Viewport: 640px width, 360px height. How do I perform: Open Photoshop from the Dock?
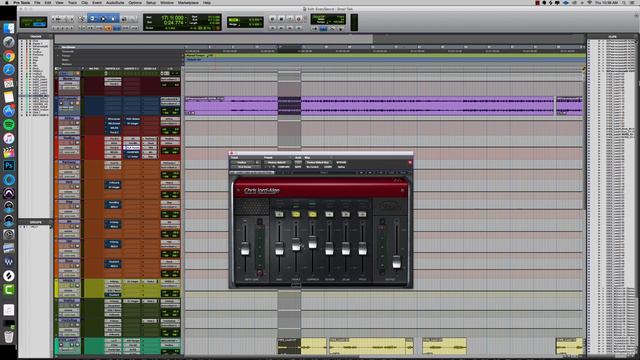pos(9,166)
